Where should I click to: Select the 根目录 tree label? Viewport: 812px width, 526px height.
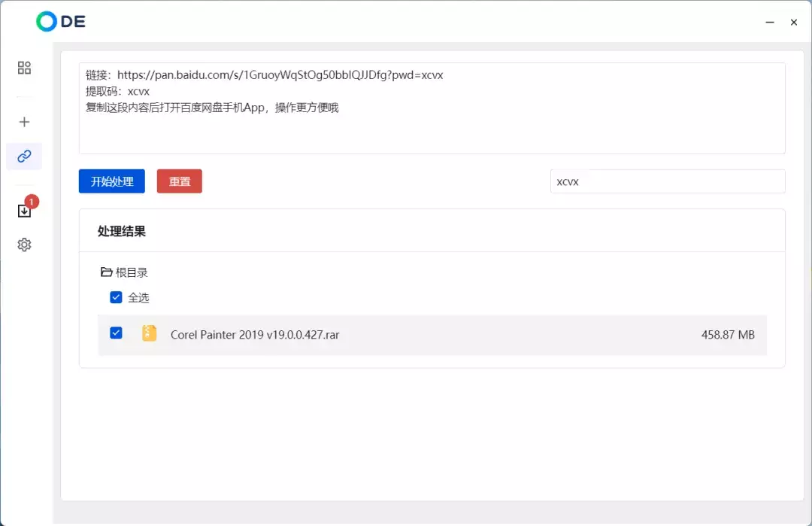click(132, 272)
